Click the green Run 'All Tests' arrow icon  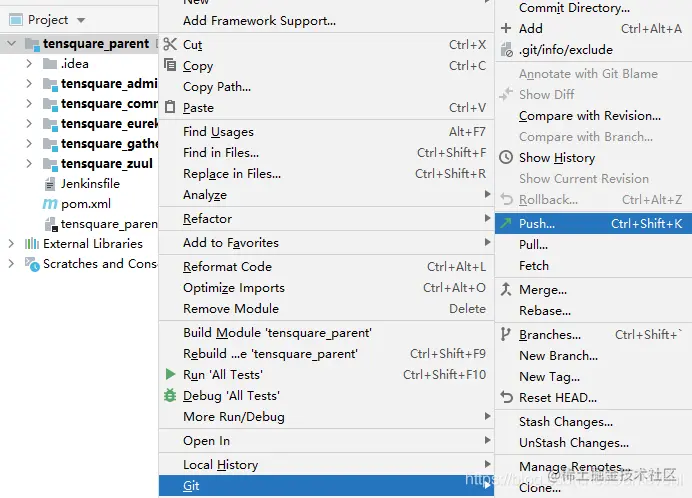[170, 374]
